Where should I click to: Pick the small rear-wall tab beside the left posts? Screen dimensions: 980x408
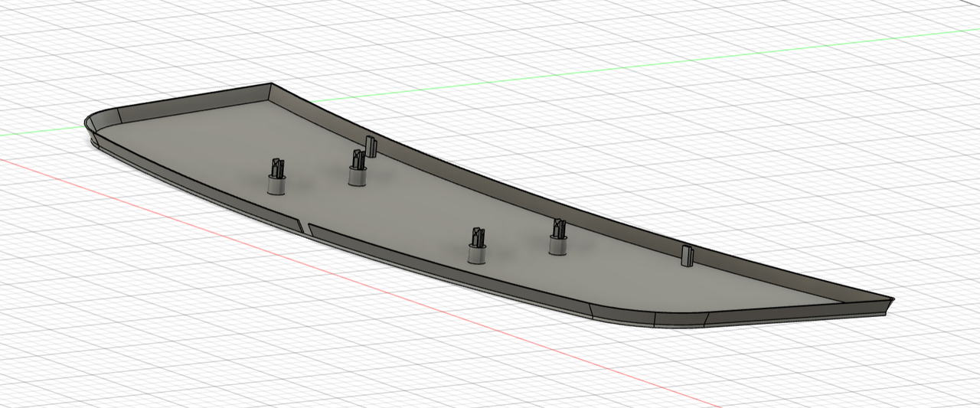(371, 146)
